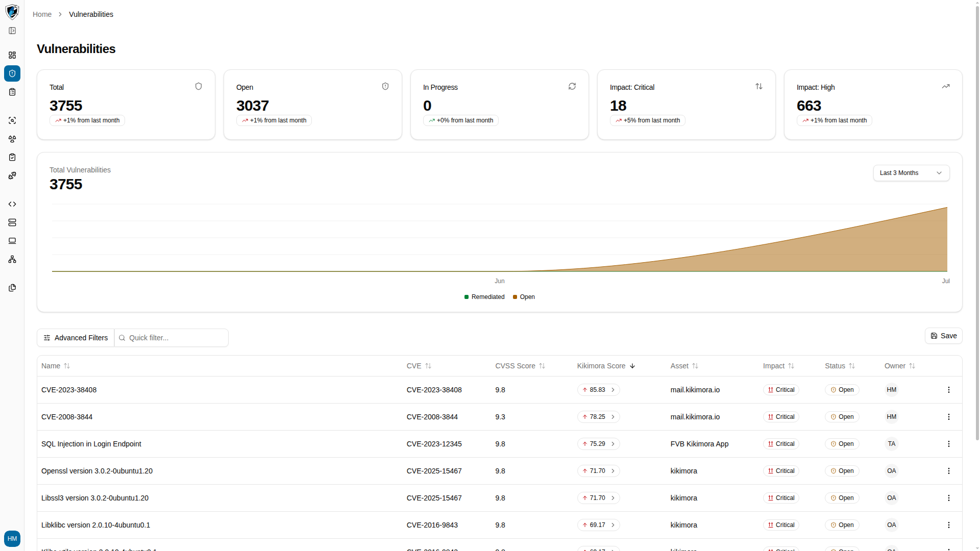Click refresh icon on In Progress card
The image size is (980, 551).
coord(572,86)
